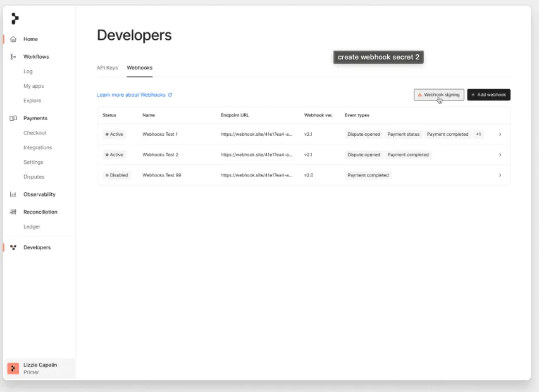Image resolution: width=539 pixels, height=392 pixels.
Task: Click the Disabled status badge
Action: click(117, 175)
